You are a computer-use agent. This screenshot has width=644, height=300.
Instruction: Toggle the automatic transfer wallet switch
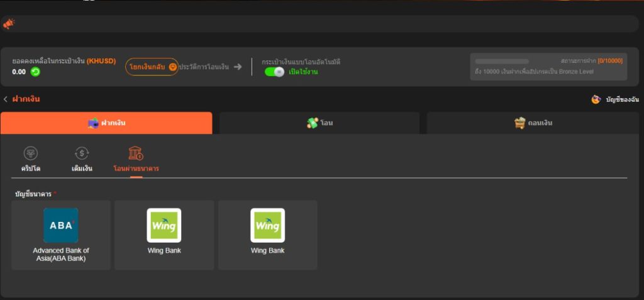275,72
